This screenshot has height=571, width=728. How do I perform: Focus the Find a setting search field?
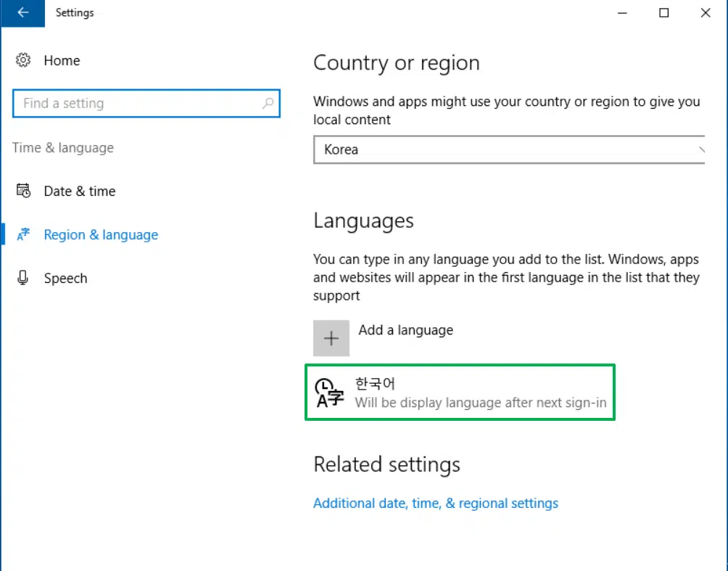[x=146, y=103]
